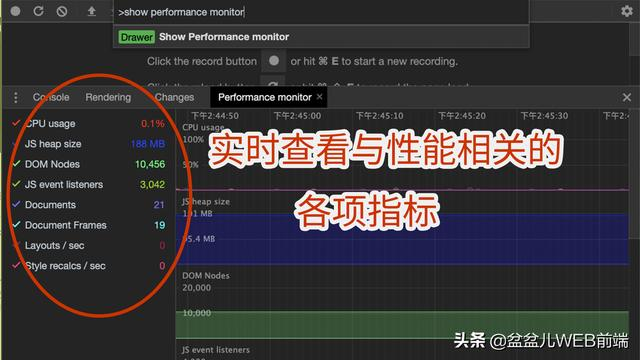Switch to the Console tab

pyautogui.click(x=51, y=97)
